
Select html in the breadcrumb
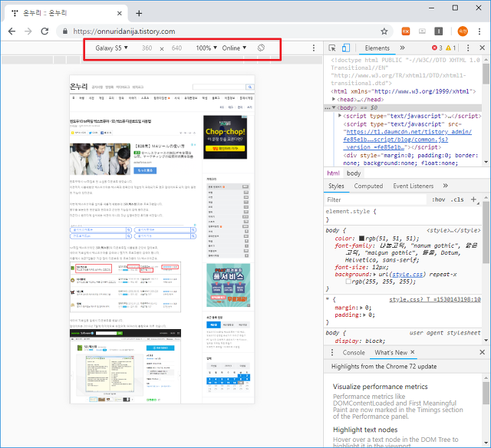(x=333, y=173)
